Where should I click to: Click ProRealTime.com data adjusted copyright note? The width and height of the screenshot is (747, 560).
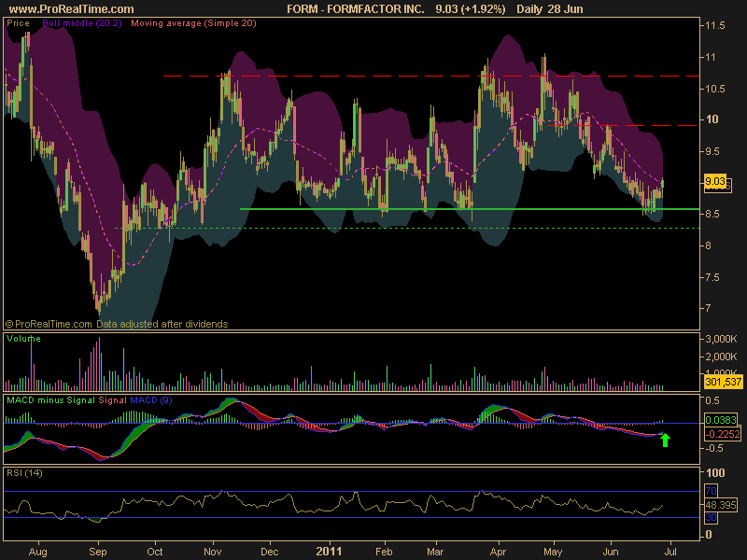(x=117, y=324)
